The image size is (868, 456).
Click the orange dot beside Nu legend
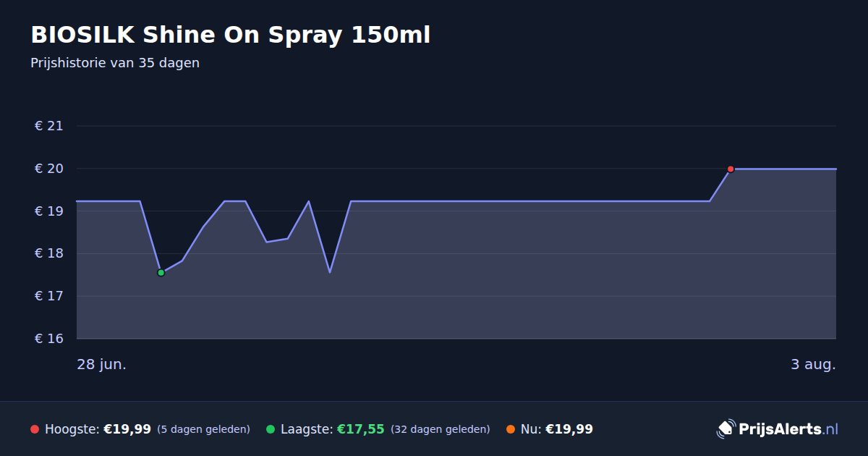pyautogui.click(x=511, y=429)
